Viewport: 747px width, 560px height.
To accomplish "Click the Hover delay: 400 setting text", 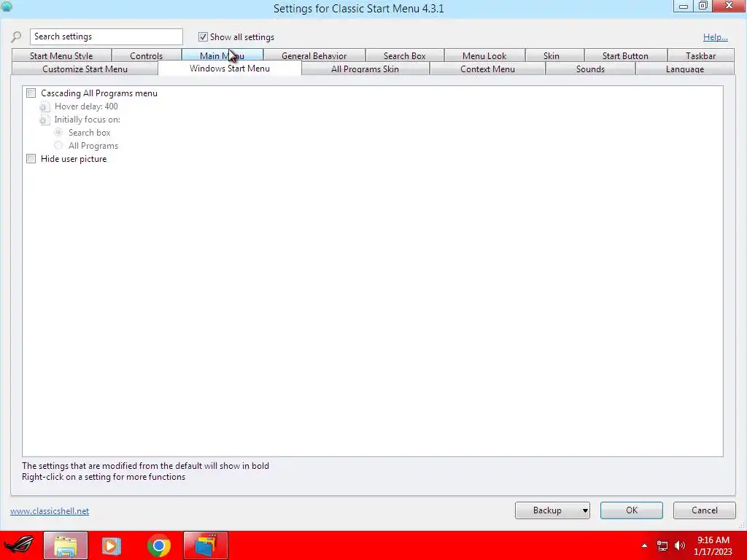I will tap(86, 106).
